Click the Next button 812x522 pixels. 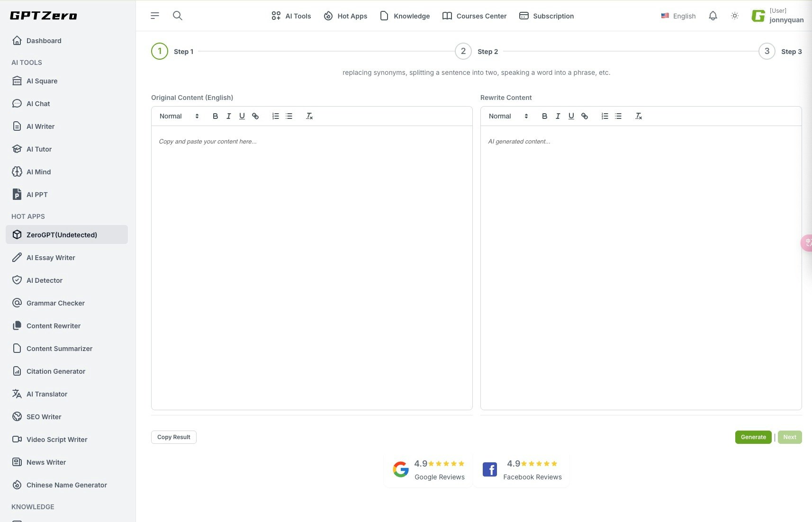pyautogui.click(x=790, y=437)
